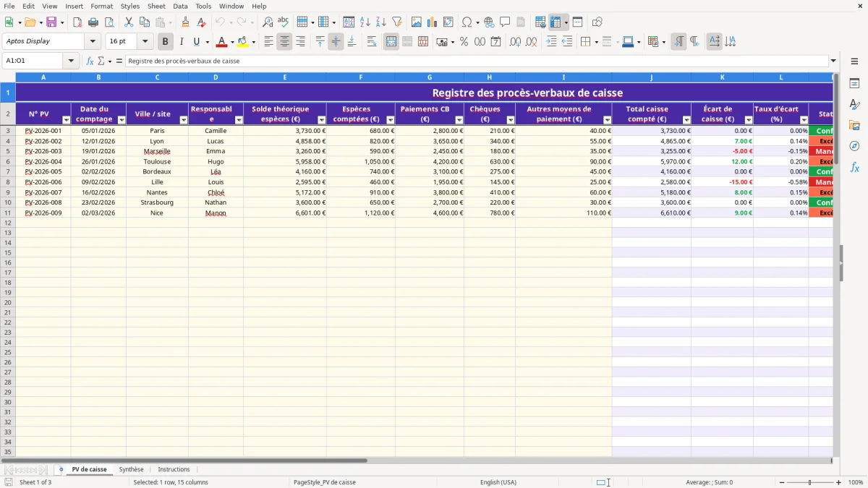The width and height of the screenshot is (868, 488).
Task: Open the Borders dropdown arrow
Action: [x=597, y=42]
